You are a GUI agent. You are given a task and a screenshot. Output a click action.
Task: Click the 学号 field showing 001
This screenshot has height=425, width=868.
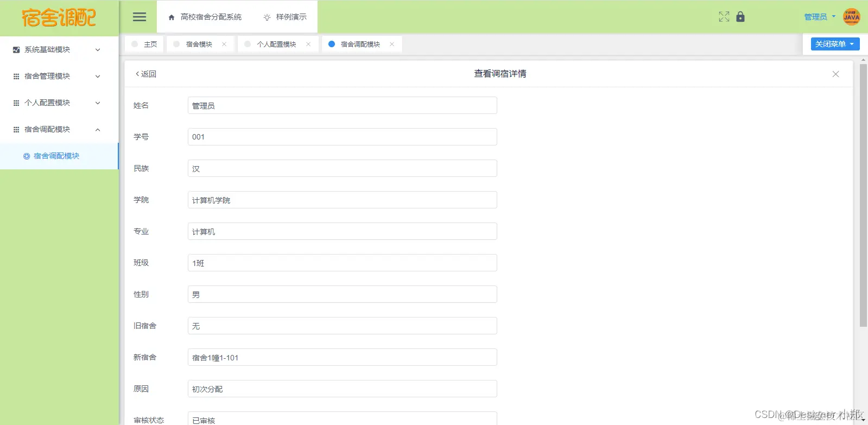coord(342,137)
